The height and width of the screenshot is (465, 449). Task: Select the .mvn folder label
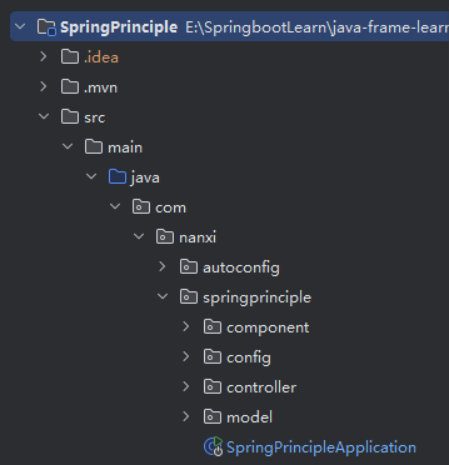point(101,88)
